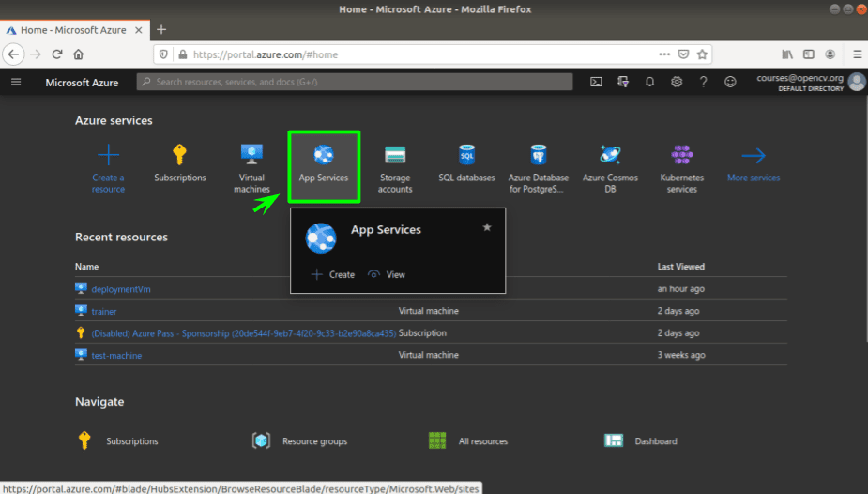Image resolution: width=868 pixels, height=494 pixels.
Task: Click View in the App Services popup
Action: click(387, 274)
